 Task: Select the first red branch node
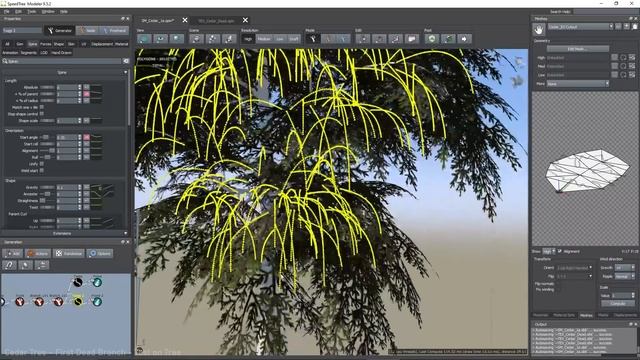[19, 302]
